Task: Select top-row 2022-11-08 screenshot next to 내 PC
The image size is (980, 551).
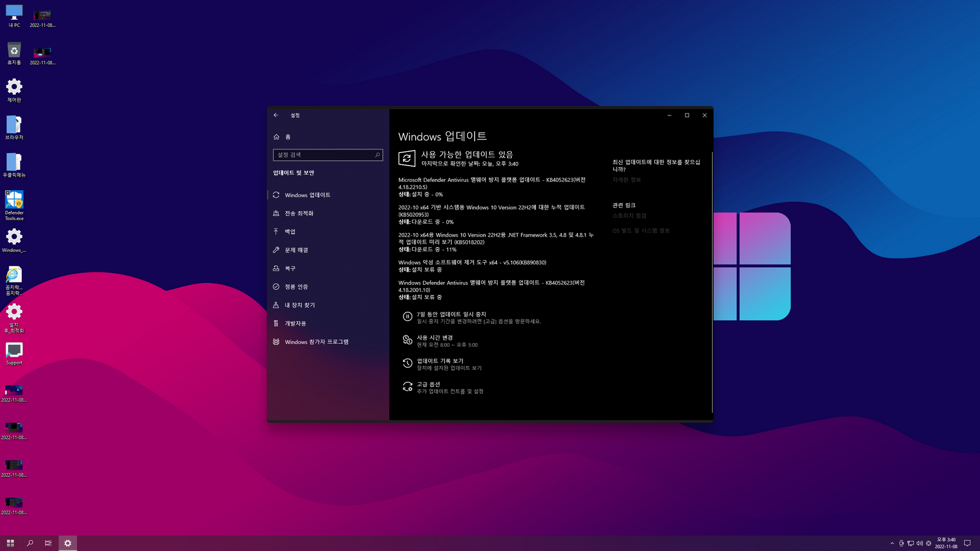Action: click(42, 18)
